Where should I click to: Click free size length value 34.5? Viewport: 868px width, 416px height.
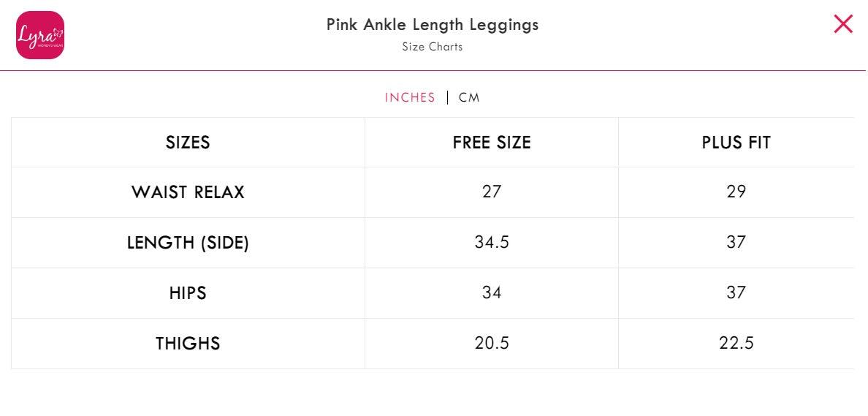pyautogui.click(x=492, y=242)
